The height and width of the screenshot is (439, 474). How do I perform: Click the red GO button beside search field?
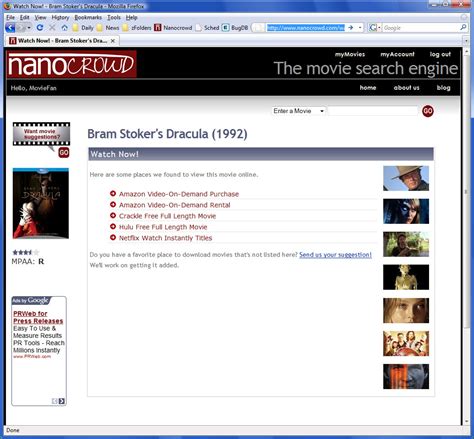coord(428,111)
